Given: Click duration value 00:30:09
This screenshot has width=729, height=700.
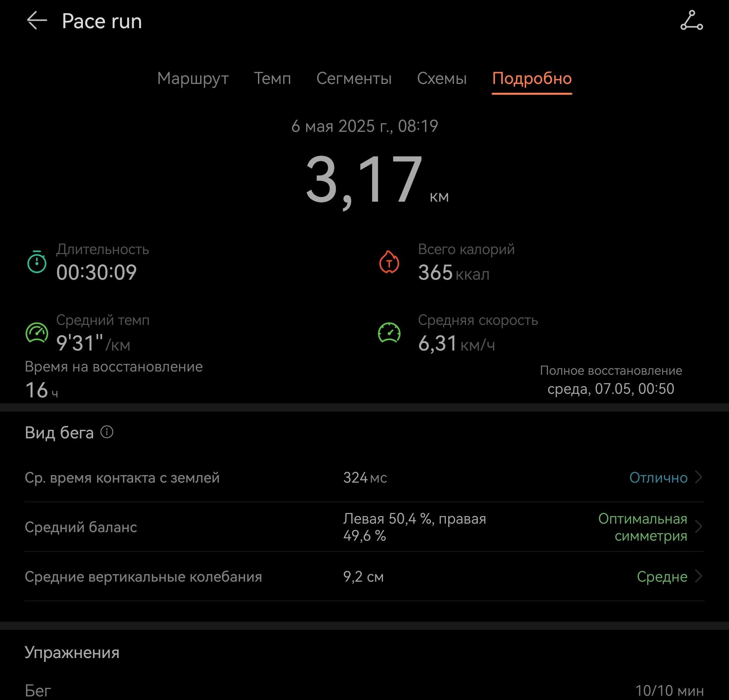Looking at the screenshot, I should (x=96, y=272).
